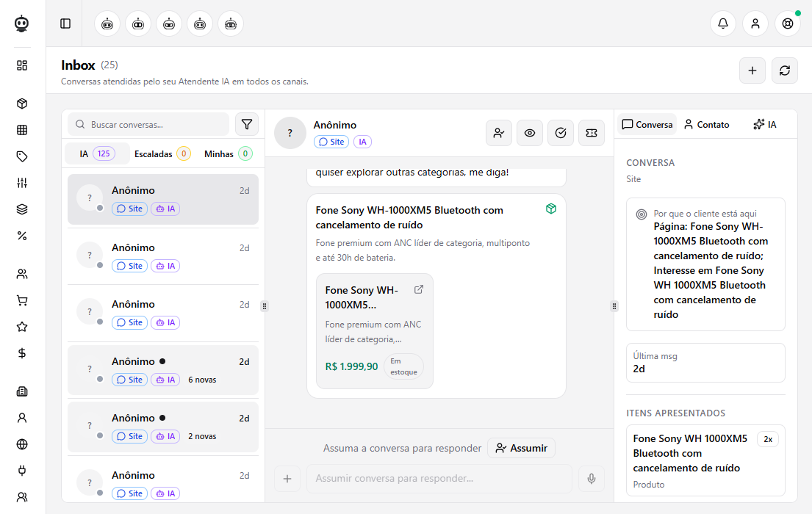Click the green box icon on product message
The width and height of the screenshot is (812, 514).
551,209
